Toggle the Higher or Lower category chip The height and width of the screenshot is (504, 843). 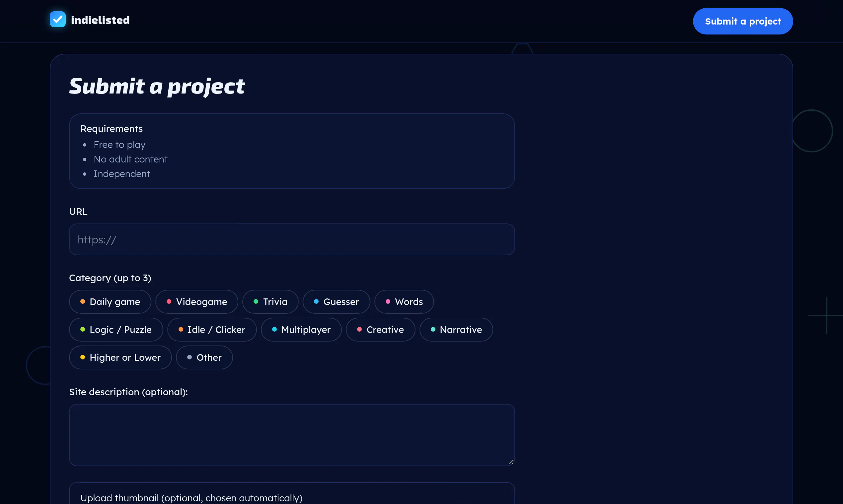click(120, 357)
